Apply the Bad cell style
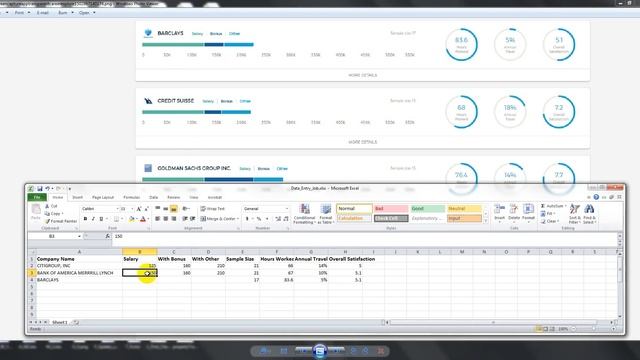 (x=391, y=209)
